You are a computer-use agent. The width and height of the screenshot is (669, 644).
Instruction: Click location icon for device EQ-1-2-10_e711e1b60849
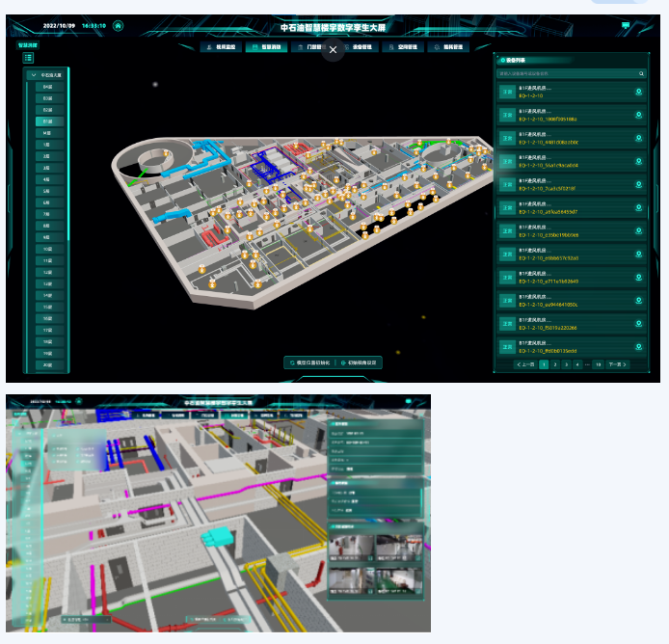coord(638,278)
